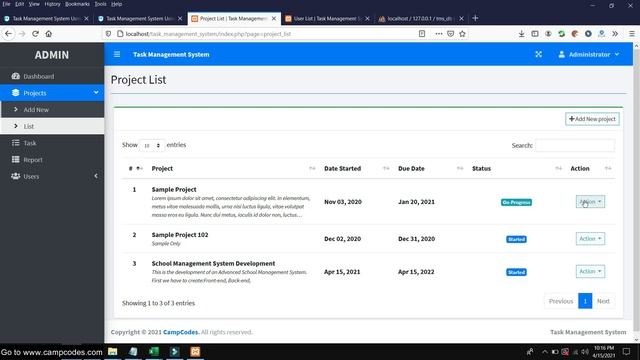The height and width of the screenshot is (360, 640).
Task: Click Previous pagination button
Action: (561, 301)
